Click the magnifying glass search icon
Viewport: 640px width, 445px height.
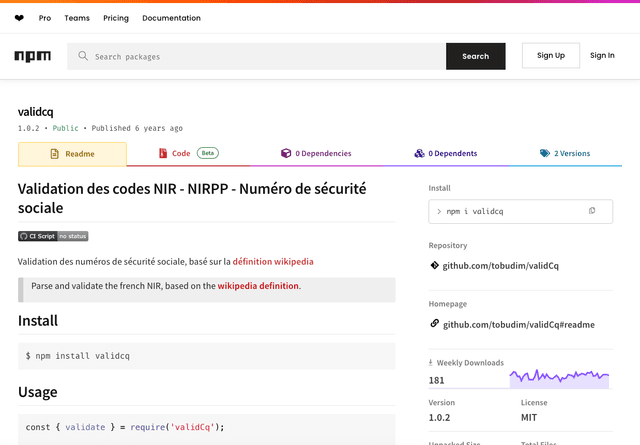click(x=83, y=56)
